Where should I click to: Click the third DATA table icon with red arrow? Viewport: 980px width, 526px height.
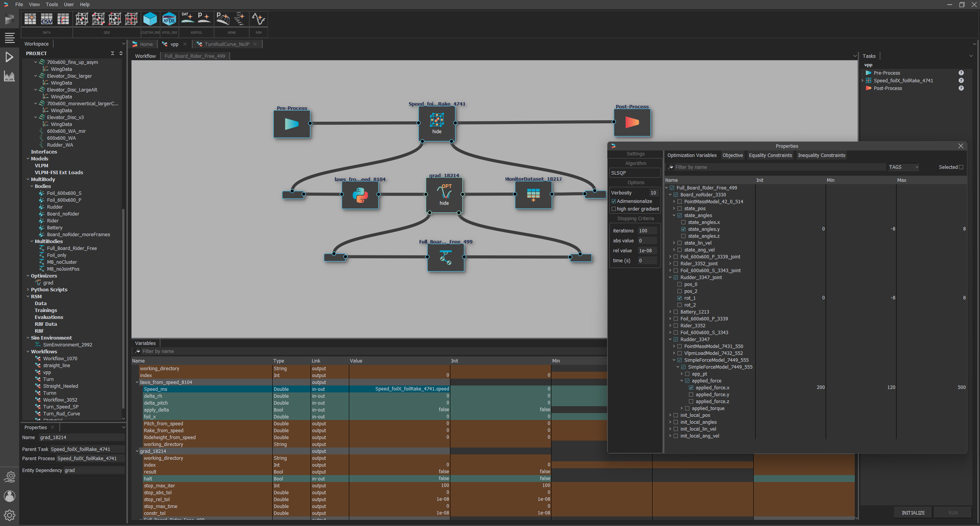[63, 18]
